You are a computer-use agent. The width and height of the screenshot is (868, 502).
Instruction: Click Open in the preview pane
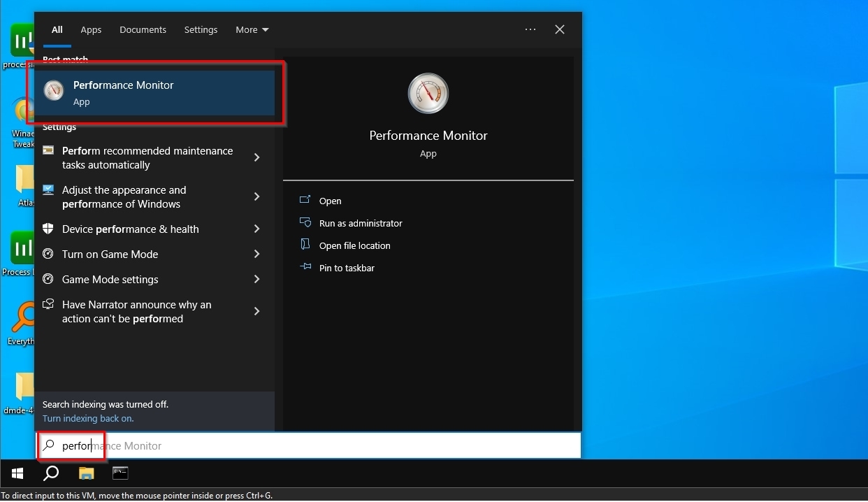pyautogui.click(x=330, y=201)
